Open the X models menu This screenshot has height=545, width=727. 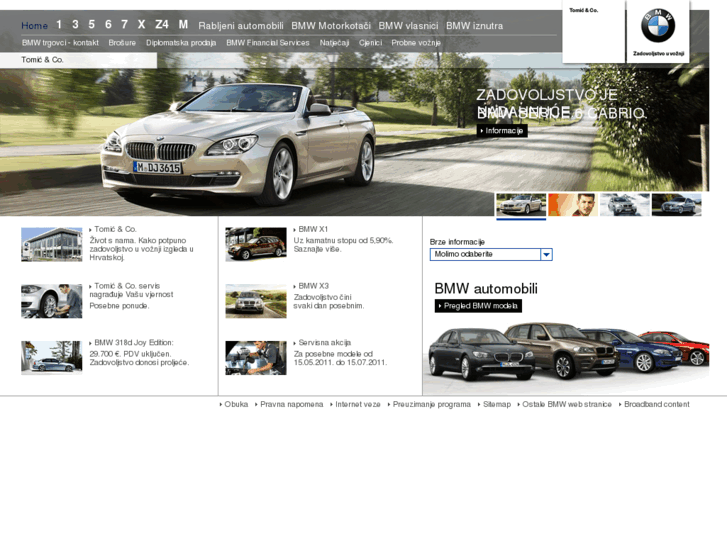pos(141,24)
